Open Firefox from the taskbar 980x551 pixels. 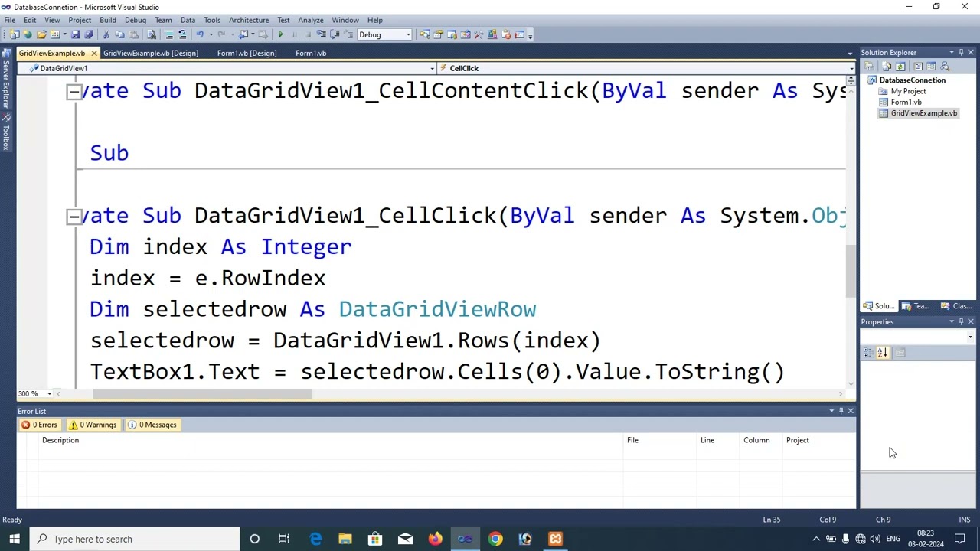tap(435, 539)
